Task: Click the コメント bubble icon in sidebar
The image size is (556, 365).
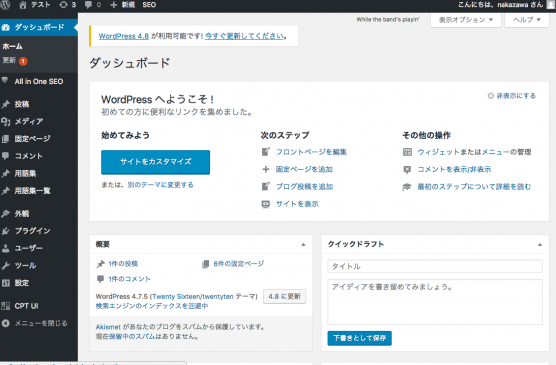Action: click(5, 156)
